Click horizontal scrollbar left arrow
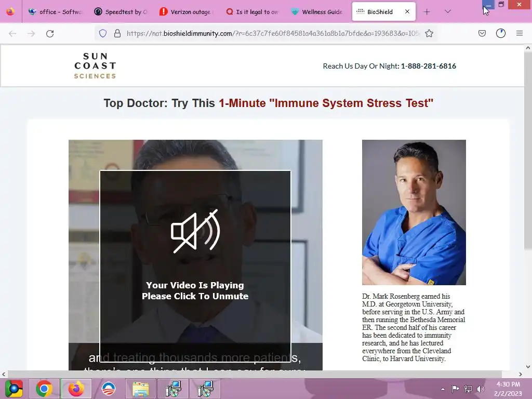The height and width of the screenshot is (399, 532). click(x=4, y=374)
